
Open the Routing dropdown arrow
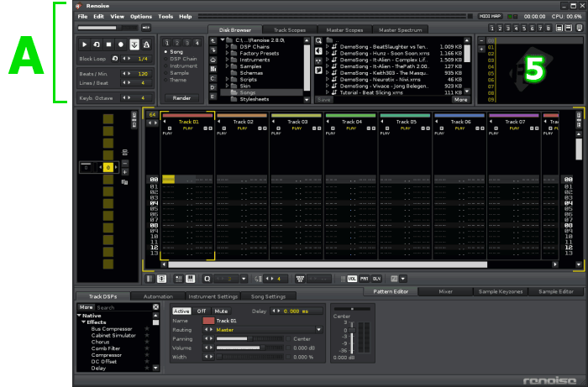(318, 330)
